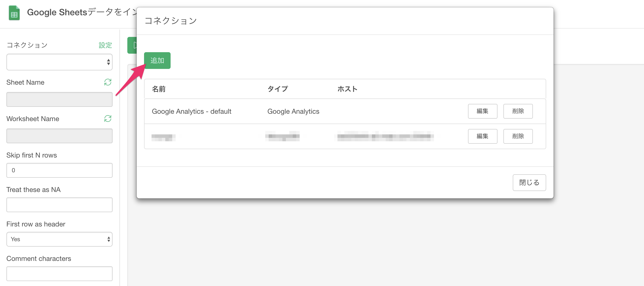This screenshot has height=286, width=644.
Task: Refresh the Worksheet Name list
Action: coord(108,118)
